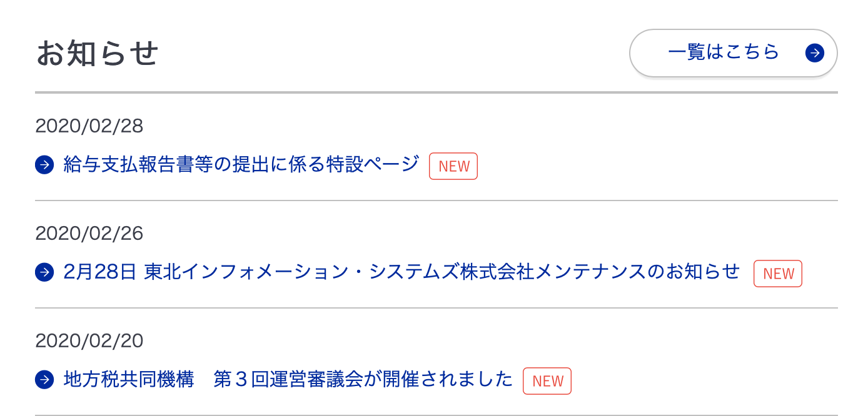Select the 2020/02/20 date label
Image resolution: width=868 pixels, height=416 pixels.
[x=89, y=341]
